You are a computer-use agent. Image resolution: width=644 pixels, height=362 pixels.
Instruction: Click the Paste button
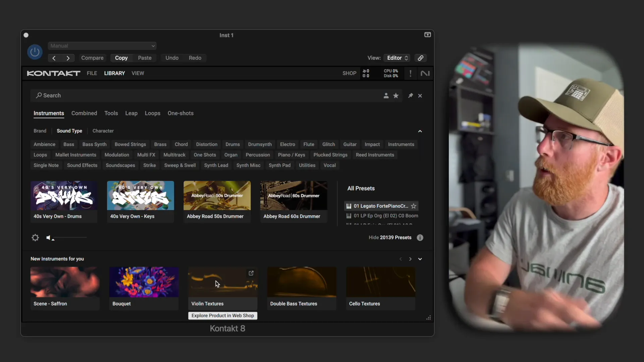pyautogui.click(x=145, y=58)
